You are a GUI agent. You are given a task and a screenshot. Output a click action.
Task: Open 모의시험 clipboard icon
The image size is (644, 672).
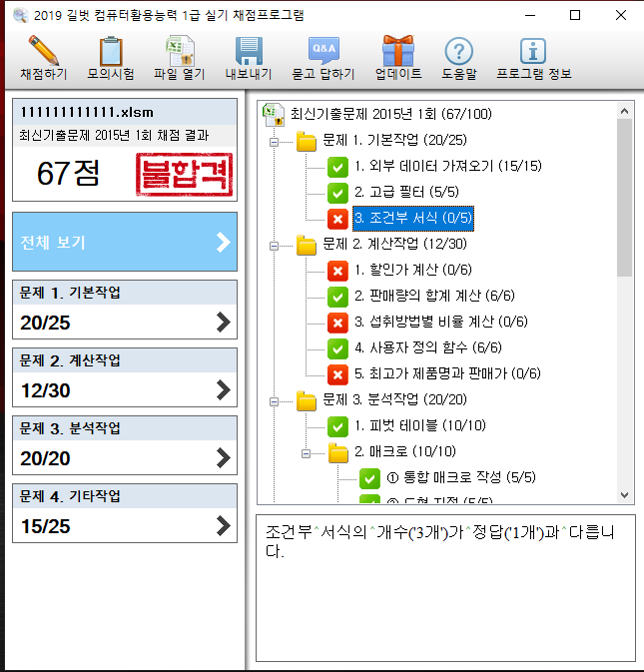pyautogui.click(x=111, y=51)
